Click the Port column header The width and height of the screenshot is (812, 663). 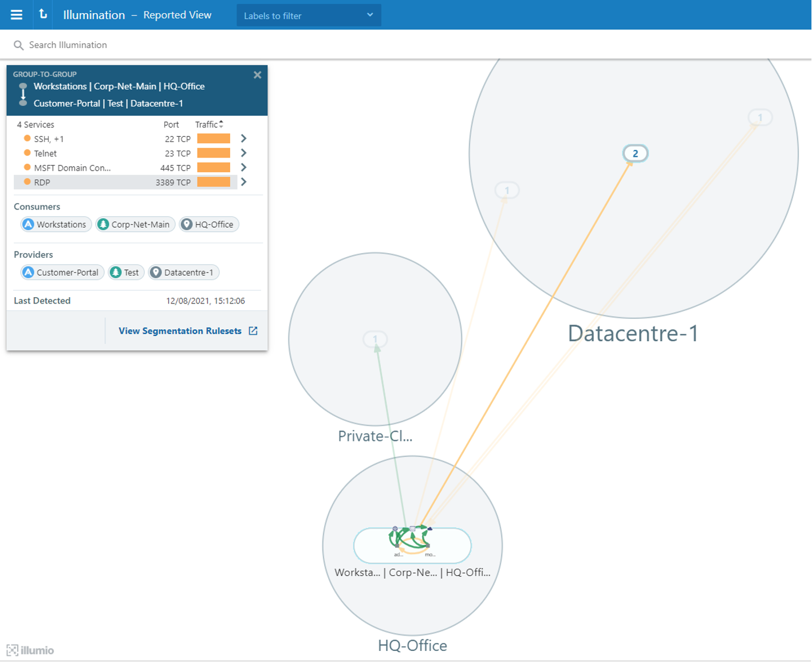[171, 125]
